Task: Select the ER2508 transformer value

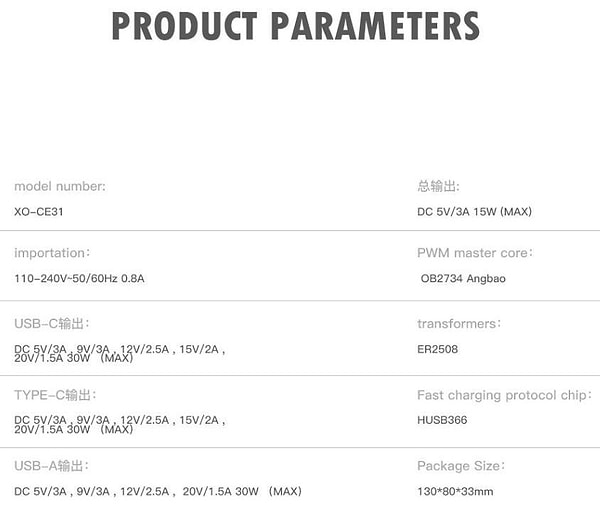Action: point(438,349)
